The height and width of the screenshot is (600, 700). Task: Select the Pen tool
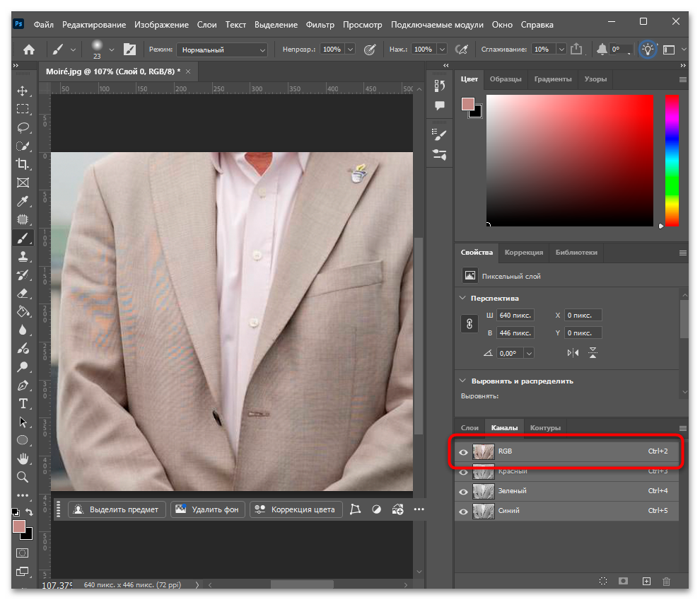click(23, 386)
